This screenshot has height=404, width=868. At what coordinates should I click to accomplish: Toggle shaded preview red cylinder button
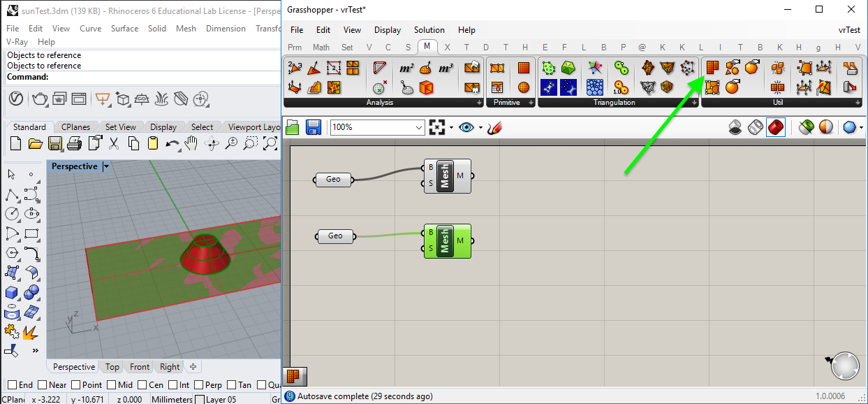click(775, 127)
